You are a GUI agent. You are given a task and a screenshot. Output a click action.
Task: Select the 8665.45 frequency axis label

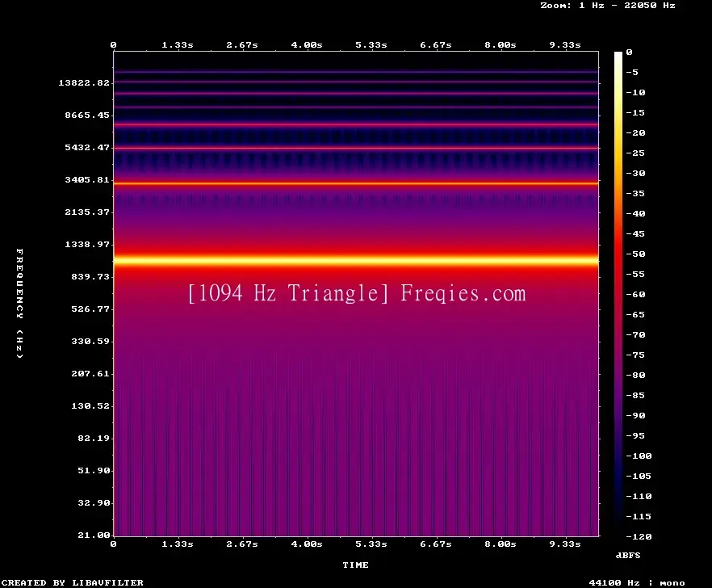(x=87, y=115)
